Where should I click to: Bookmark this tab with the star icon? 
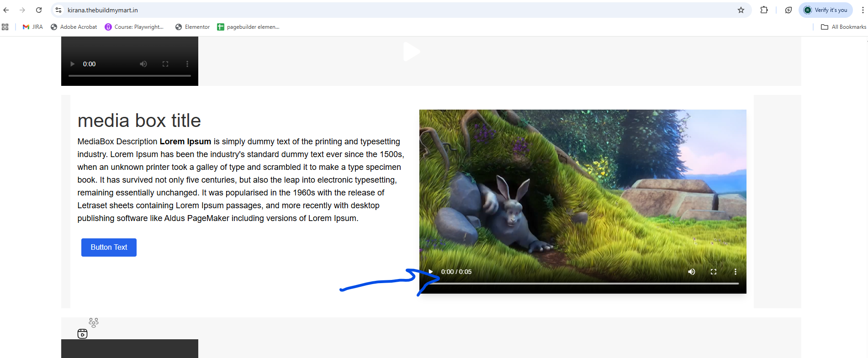coord(741,10)
